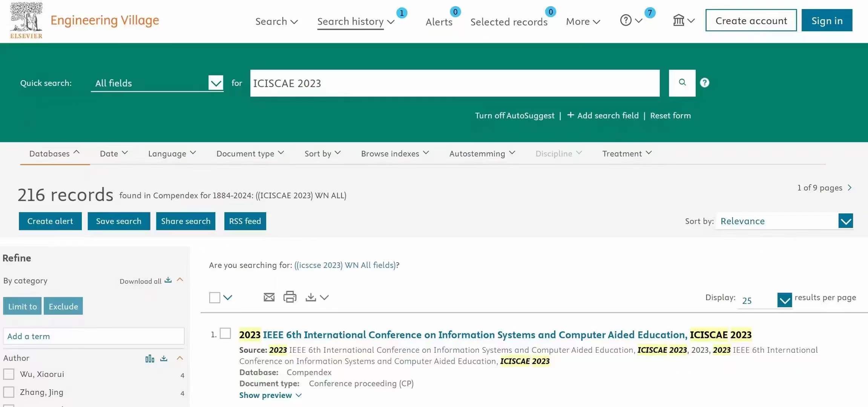Download selected records icon
Screen dimensions: 868x407
(x=311, y=297)
